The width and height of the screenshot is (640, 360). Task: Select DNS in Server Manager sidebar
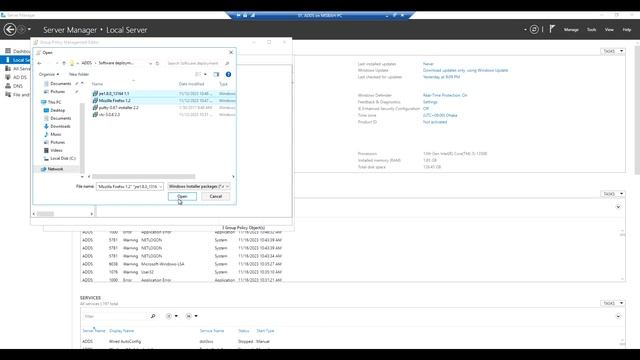pyautogui.click(x=18, y=86)
